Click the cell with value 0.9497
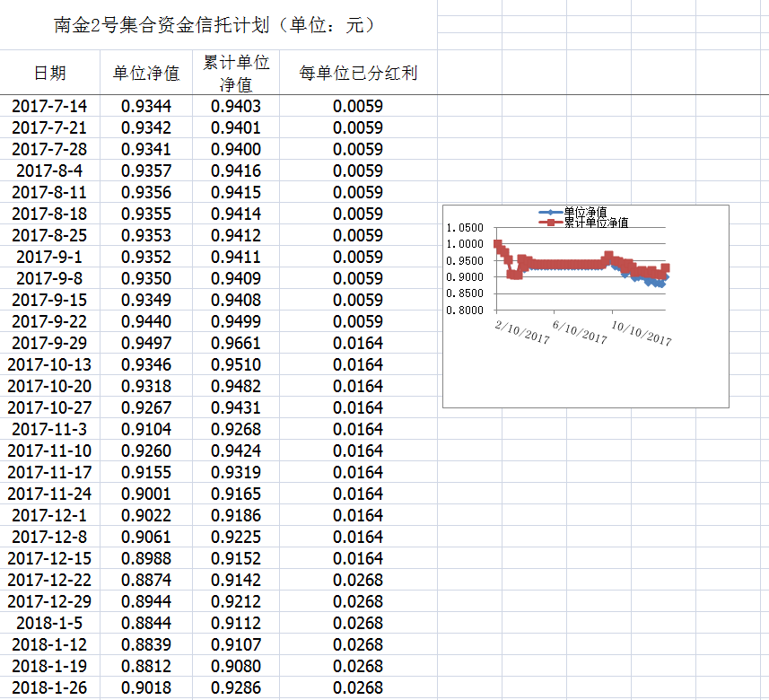769x700 pixels. [146, 343]
